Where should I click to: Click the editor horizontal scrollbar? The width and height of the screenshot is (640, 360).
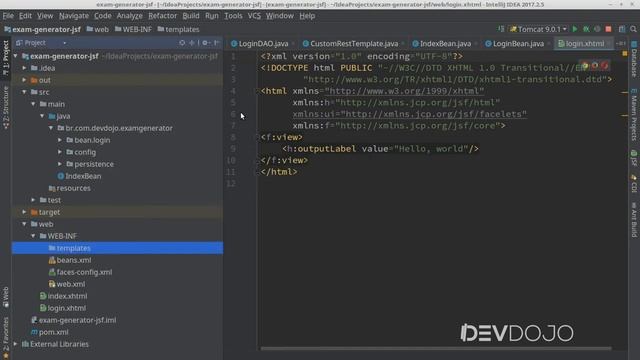pos(436,349)
